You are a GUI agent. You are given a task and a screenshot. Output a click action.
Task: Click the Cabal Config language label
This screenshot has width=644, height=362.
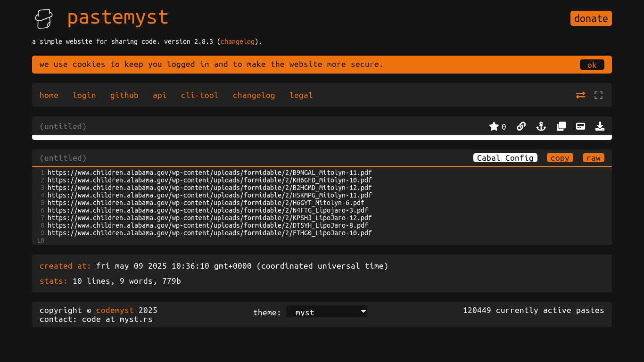point(505,158)
